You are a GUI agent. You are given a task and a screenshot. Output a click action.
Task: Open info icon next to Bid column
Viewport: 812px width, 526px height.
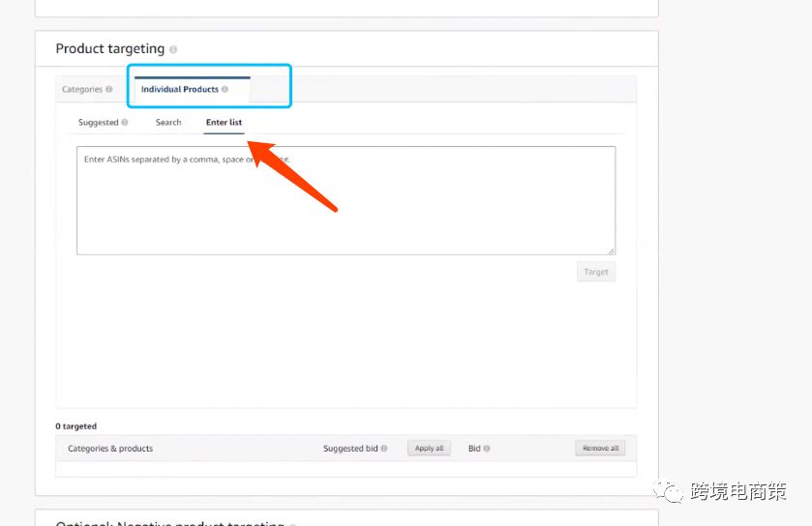click(486, 449)
